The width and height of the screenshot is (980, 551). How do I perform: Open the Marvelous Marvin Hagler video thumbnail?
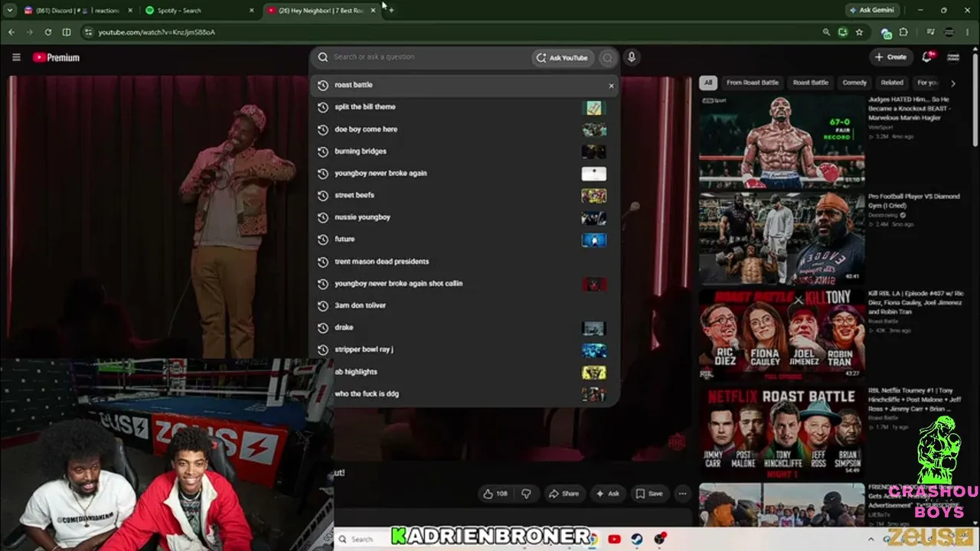[x=782, y=141]
